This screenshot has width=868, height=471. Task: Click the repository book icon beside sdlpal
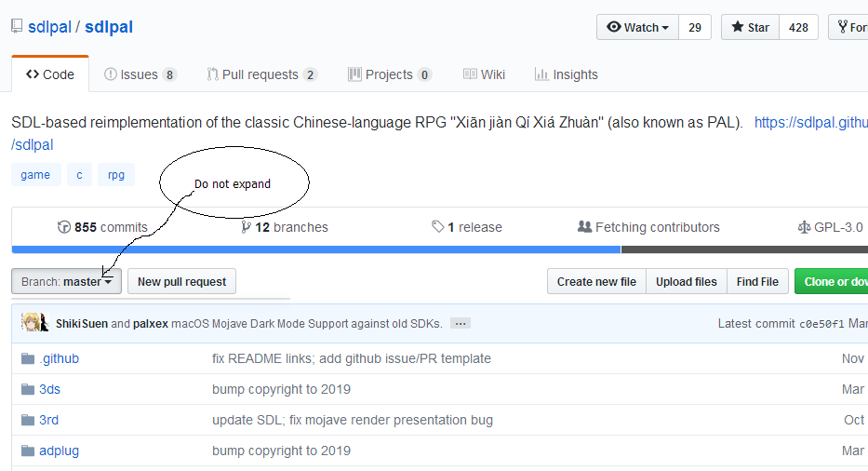point(17,26)
